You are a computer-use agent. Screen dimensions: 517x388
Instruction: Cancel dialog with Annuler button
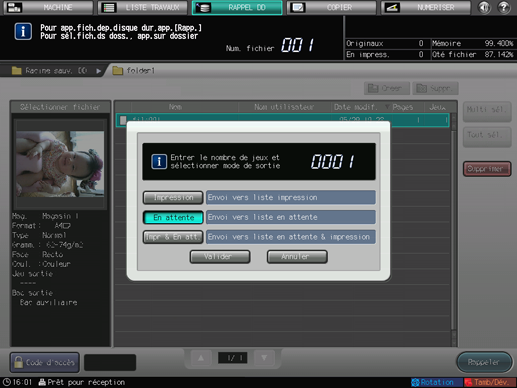[297, 257]
